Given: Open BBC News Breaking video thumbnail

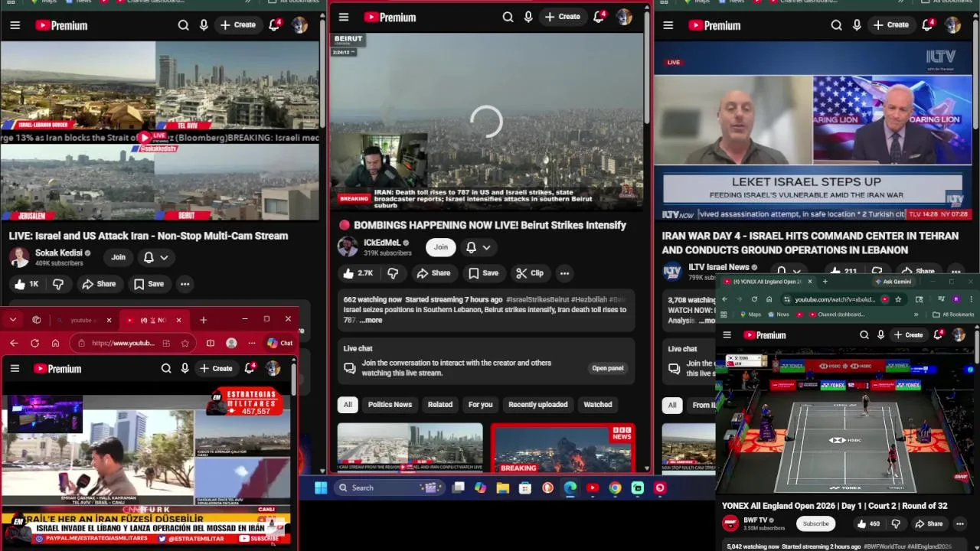Looking at the screenshot, I should click(563, 448).
